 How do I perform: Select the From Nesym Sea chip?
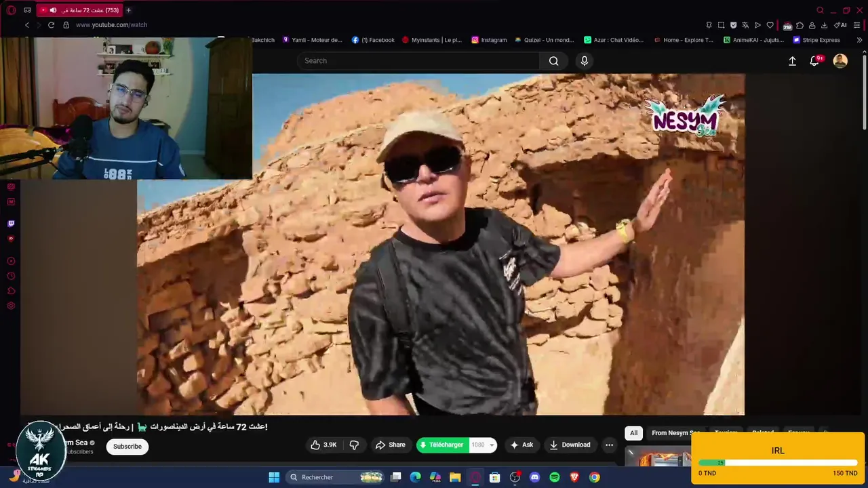[x=675, y=433]
